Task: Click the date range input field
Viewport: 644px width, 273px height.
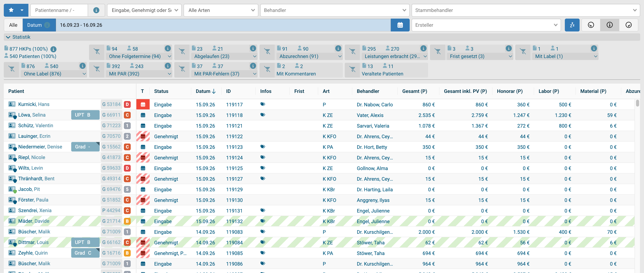Action: click(223, 25)
